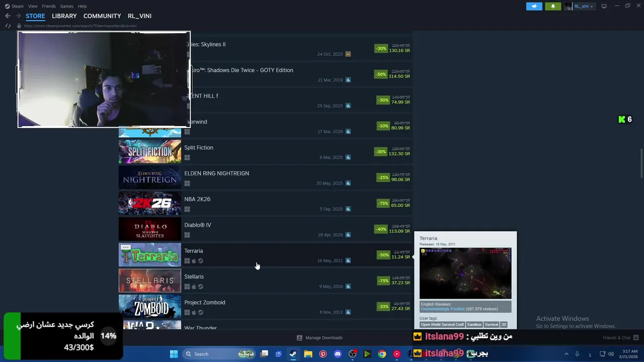Image resolution: width=644 pixels, height=362 pixels.
Task: Click the Diablo IV date 28 Apr, 2026
Action: tap(330, 235)
